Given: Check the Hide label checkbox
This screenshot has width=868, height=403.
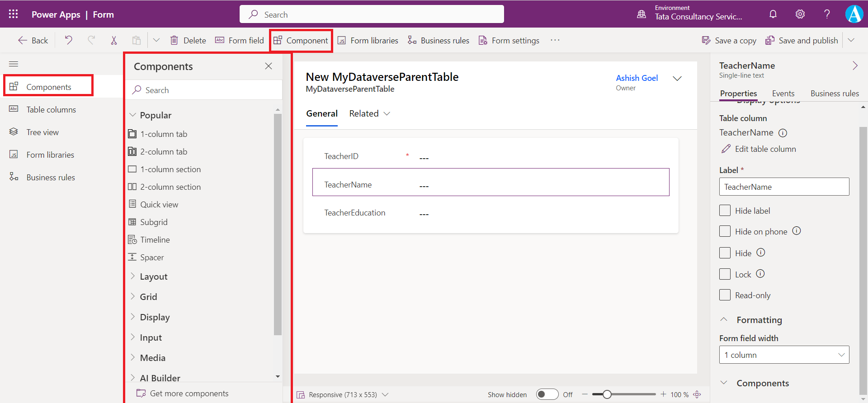Looking at the screenshot, I should (725, 211).
